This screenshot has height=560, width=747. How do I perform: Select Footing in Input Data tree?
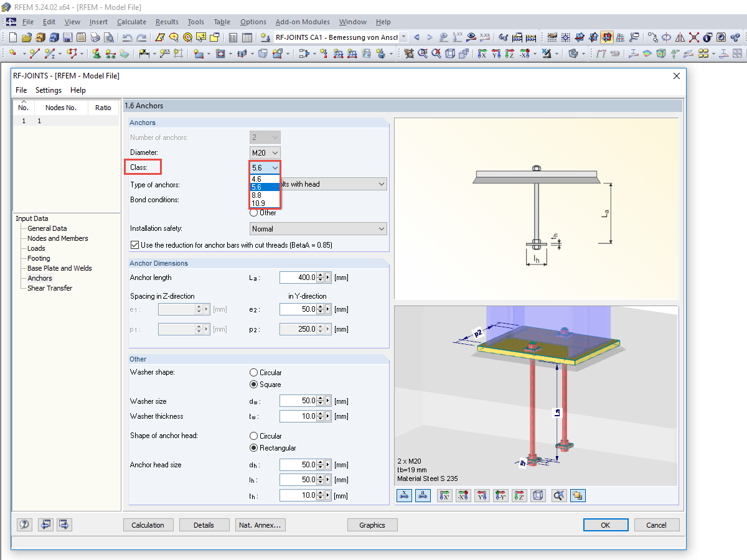pos(39,258)
